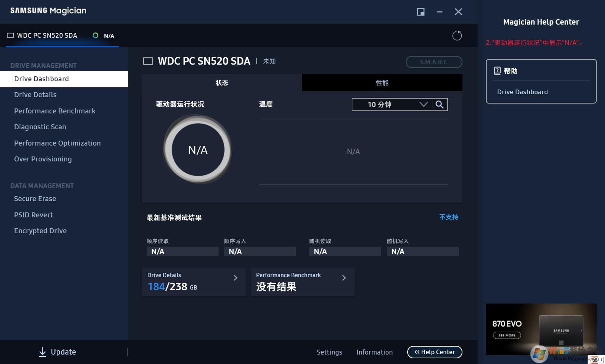Image resolution: width=605 pixels, height=364 pixels.
Task: Click the 顺序读取 N/A value field
Action: (x=183, y=252)
